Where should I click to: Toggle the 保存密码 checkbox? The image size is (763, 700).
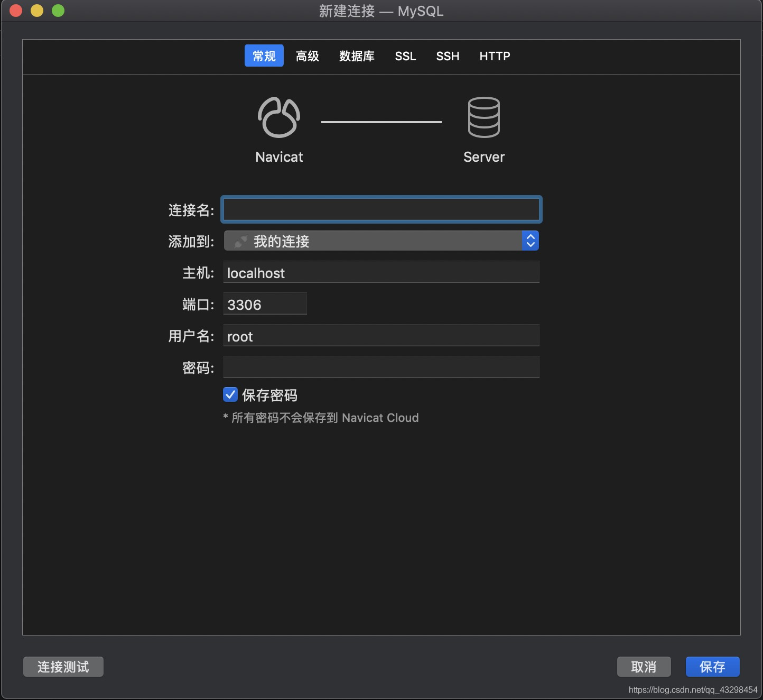[x=230, y=394]
